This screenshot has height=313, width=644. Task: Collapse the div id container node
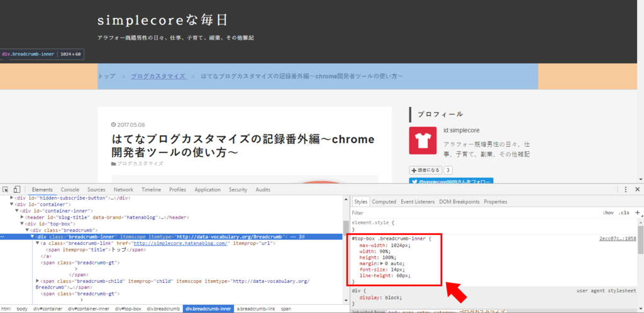(12, 204)
